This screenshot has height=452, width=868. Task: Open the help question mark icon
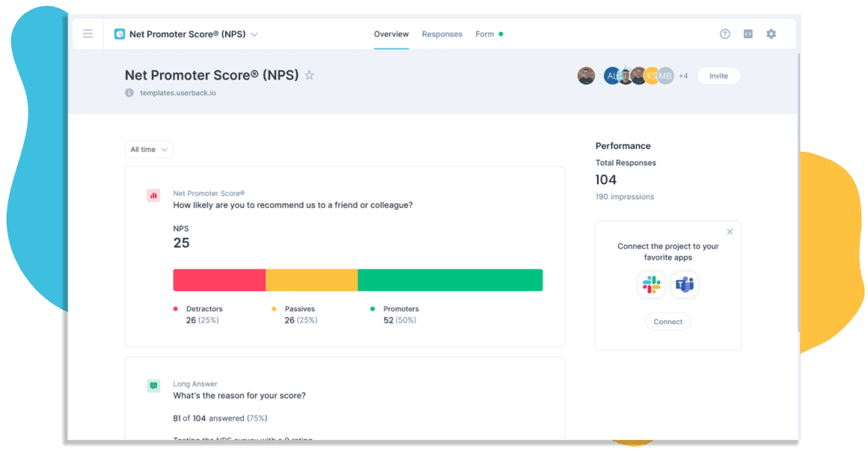(x=724, y=34)
